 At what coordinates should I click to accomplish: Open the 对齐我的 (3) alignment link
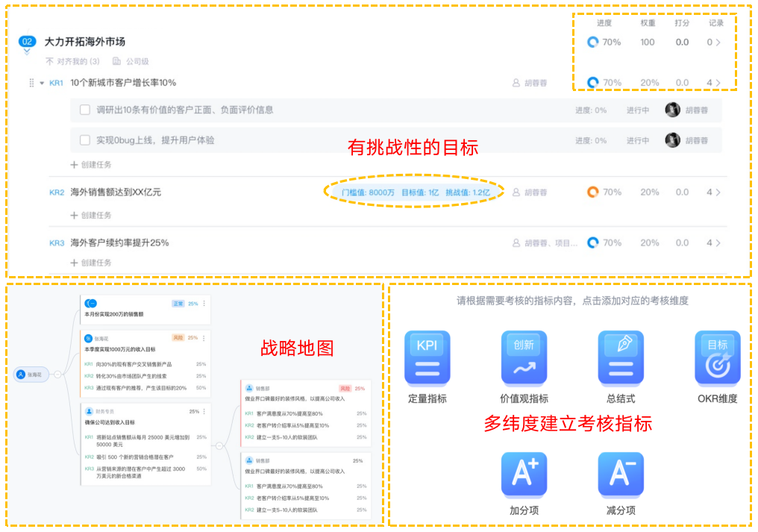click(72, 61)
